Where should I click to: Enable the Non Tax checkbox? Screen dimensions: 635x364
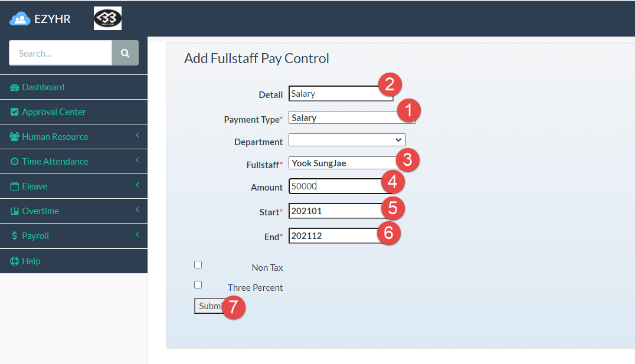198,264
